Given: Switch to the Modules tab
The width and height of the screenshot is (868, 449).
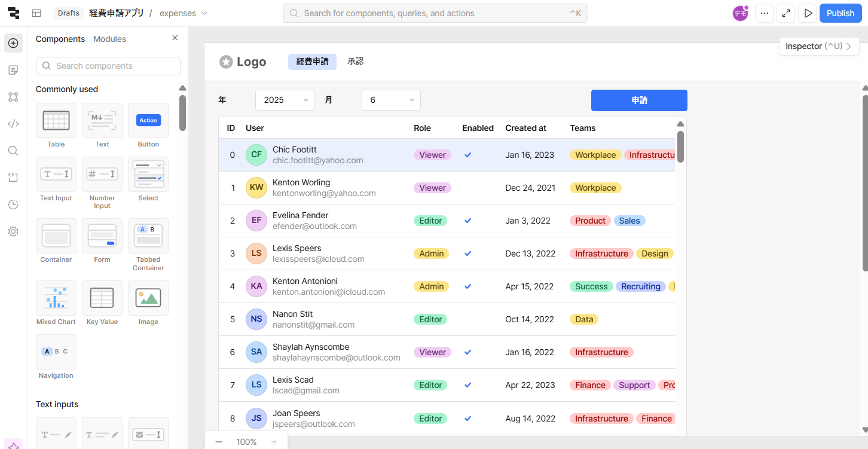Looking at the screenshot, I should pyautogui.click(x=109, y=39).
